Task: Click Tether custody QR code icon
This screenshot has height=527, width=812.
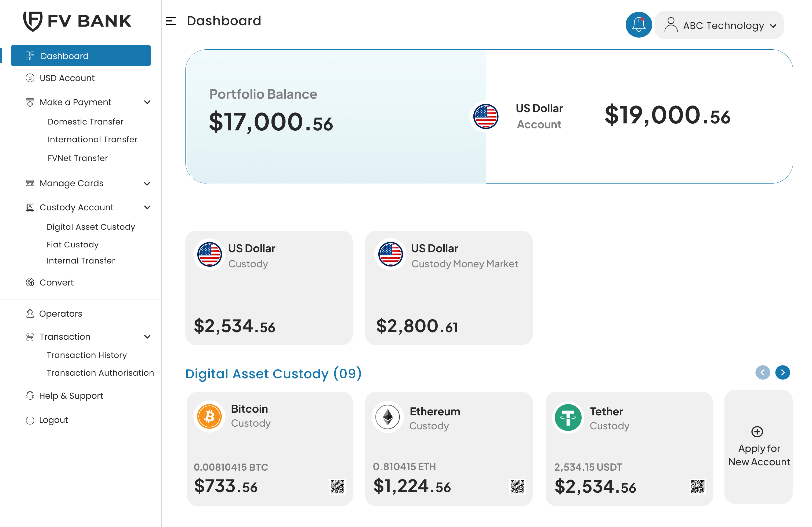Action: (x=697, y=486)
